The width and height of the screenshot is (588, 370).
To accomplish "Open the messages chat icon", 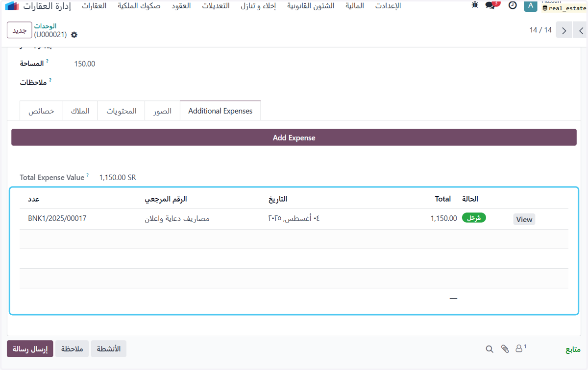I will click(491, 5).
